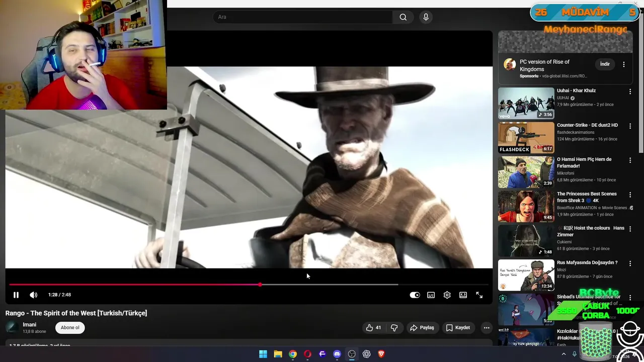Play the 'Uuhai - Khar Khulz' thumbnail
The height and width of the screenshot is (362, 644).
[526, 103]
